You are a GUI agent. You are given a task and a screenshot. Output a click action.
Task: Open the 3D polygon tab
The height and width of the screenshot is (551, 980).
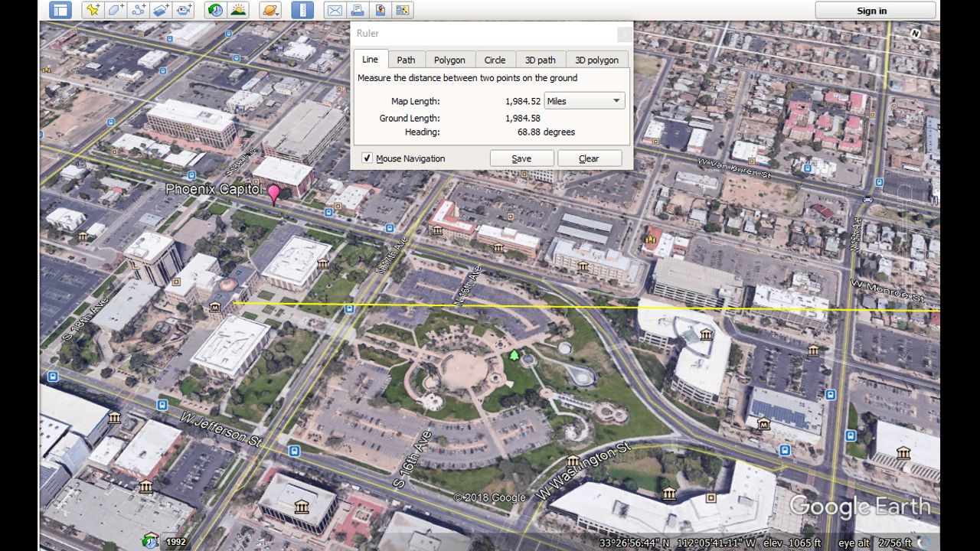[x=596, y=60]
